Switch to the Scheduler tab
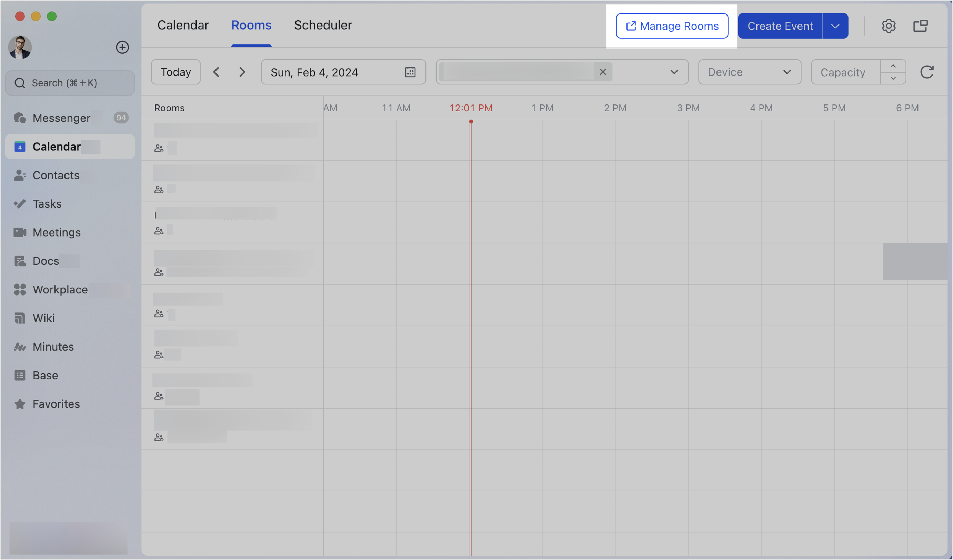Screen dimensions: 953x560 point(323,25)
